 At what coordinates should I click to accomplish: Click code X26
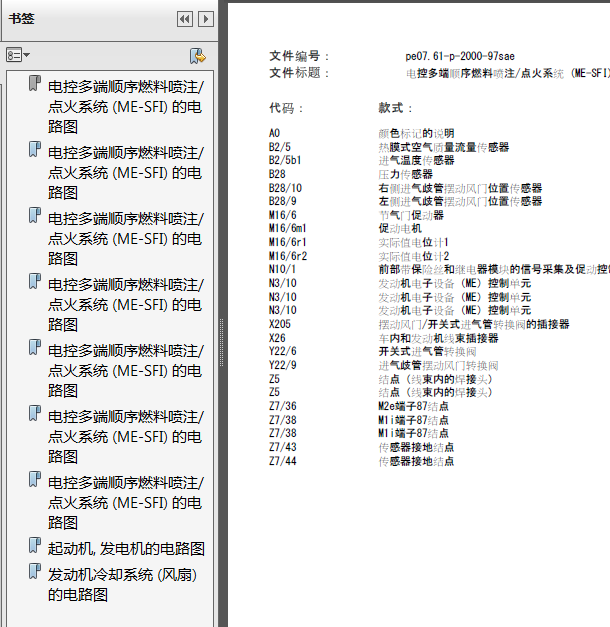[277, 338]
